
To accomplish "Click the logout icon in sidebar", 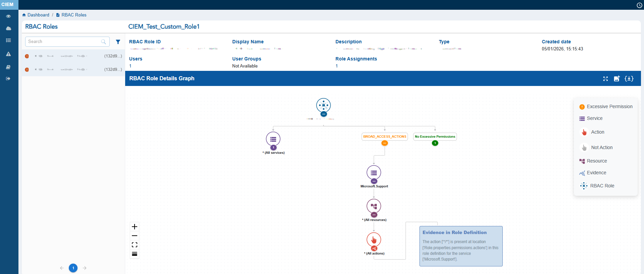I will (8, 79).
